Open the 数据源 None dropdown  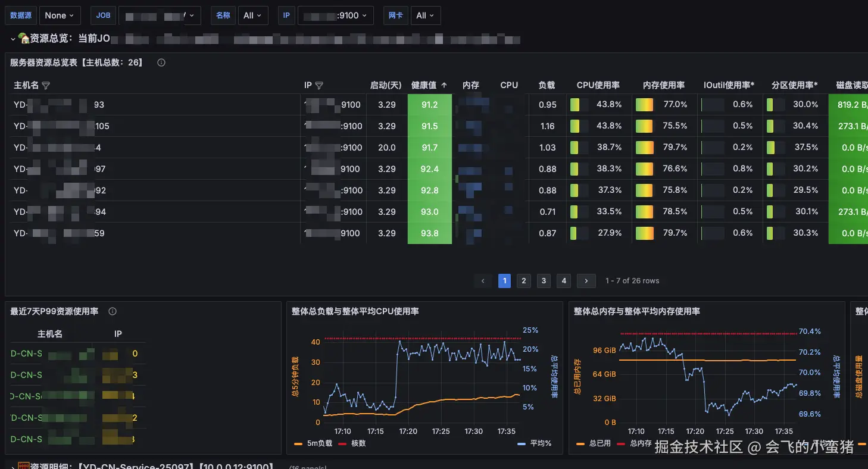60,15
